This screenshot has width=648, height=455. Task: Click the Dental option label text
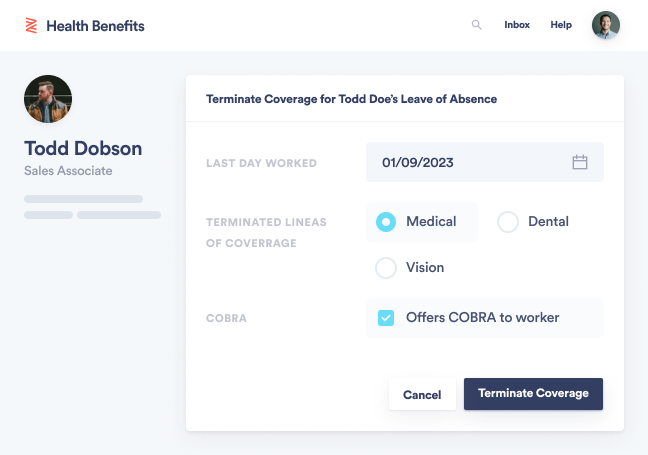point(548,222)
